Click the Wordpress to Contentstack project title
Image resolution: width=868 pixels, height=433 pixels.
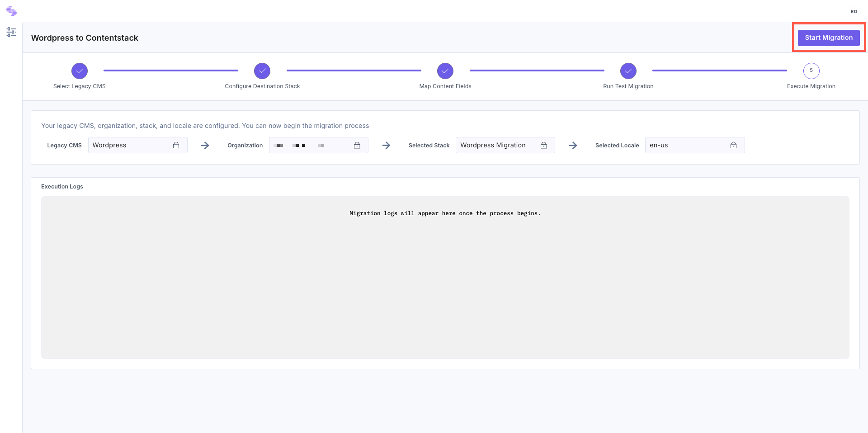click(x=85, y=38)
